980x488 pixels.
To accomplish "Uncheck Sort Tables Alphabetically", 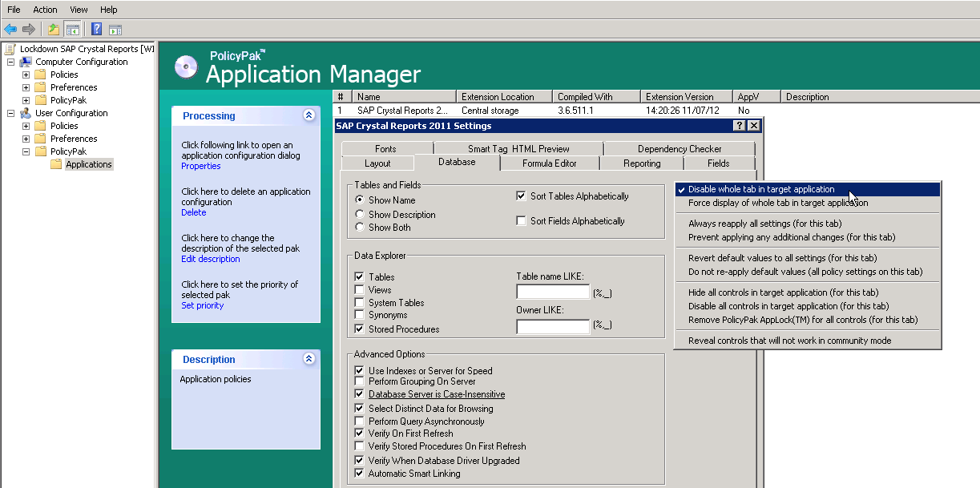I will tap(522, 196).
